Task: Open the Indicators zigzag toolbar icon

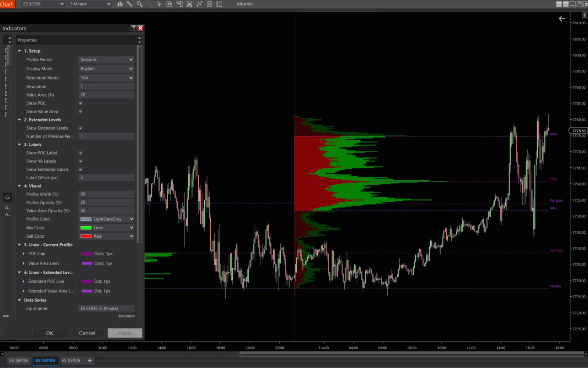Action: tap(200, 4)
